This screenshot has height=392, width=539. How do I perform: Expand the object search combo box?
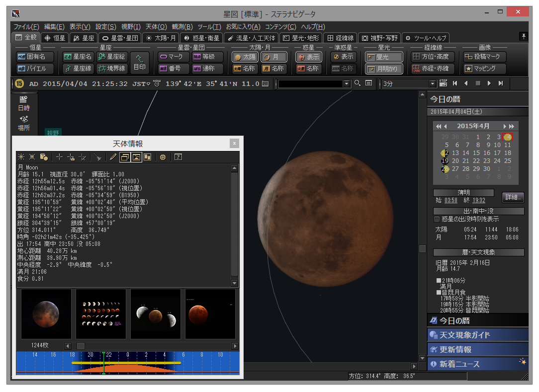click(x=347, y=84)
